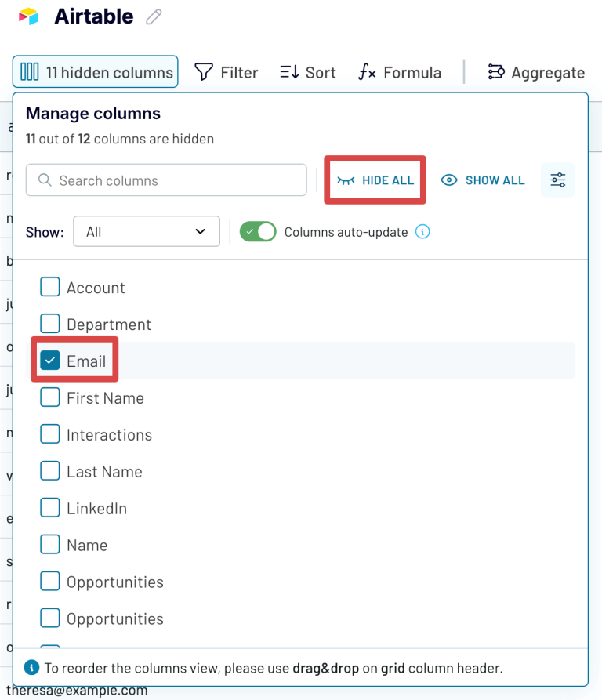
Task: Toggle the Columns auto-update switch
Action: click(258, 231)
